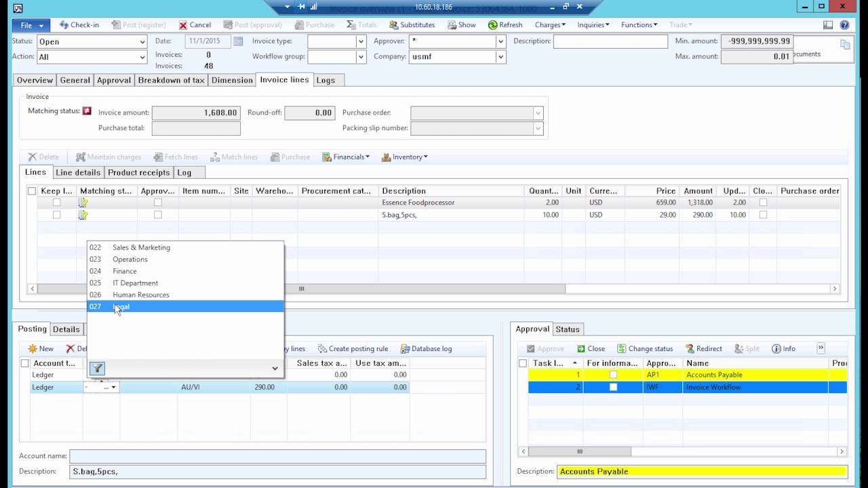Click matching status icon for S.bag,5pcs row
868x488 pixels.
point(83,215)
